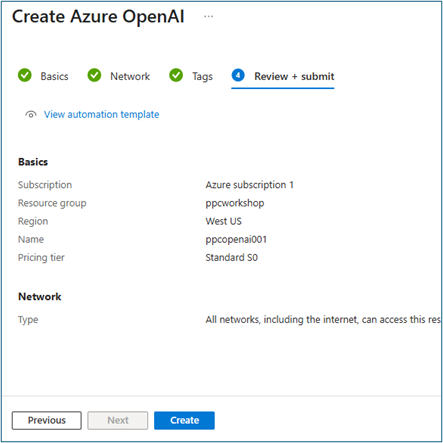Click the Previous button
Screen dimensions: 443x443
click(47, 420)
